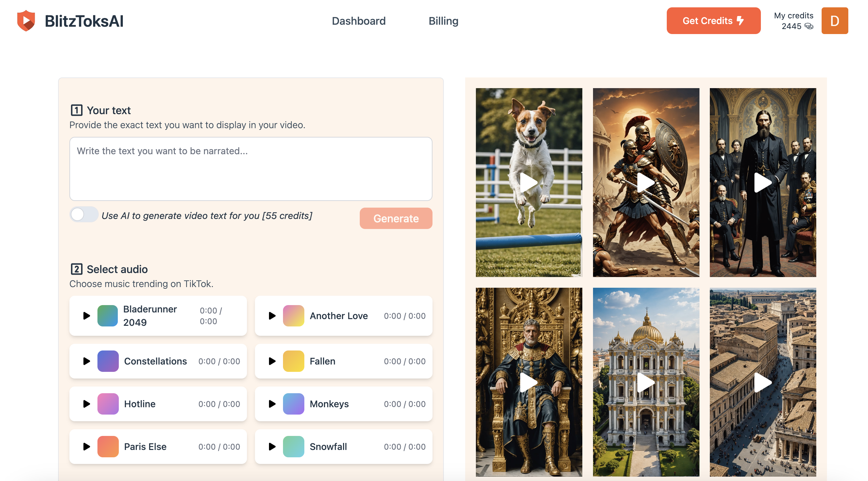Viewport: 868px width, 481px height.
Task: Focus the narration text input box
Action: coord(251,169)
